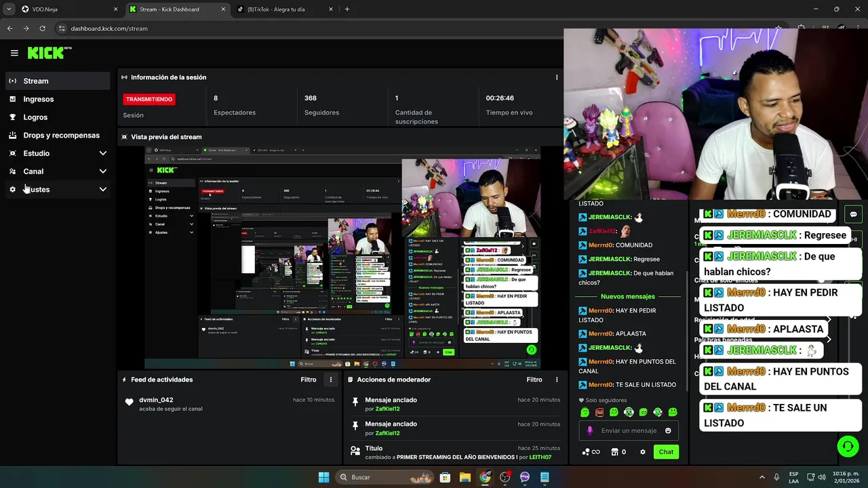The height and width of the screenshot is (488, 868).
Task: Open the tab search dropdown arrow
Action: [9, 9]
